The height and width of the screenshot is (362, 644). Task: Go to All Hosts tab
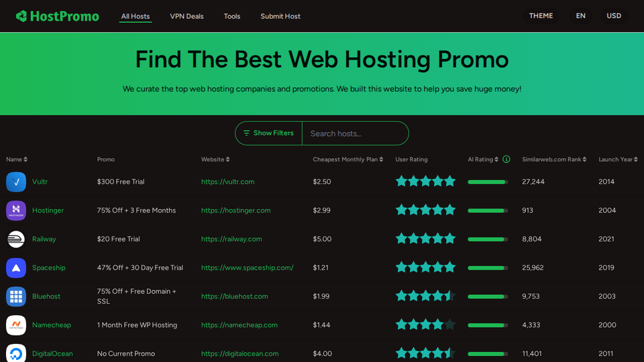[135, 16]
